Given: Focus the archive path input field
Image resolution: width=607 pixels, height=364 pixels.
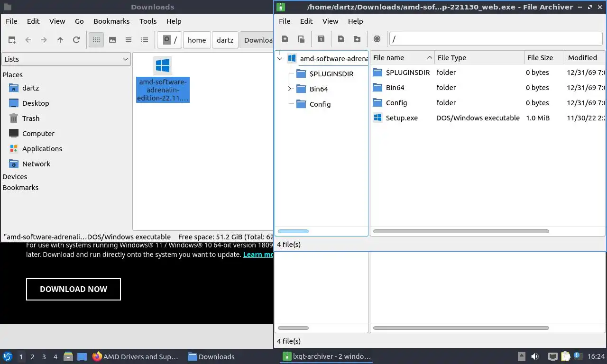Looking at the screenshot, I should tap(496, 39).
